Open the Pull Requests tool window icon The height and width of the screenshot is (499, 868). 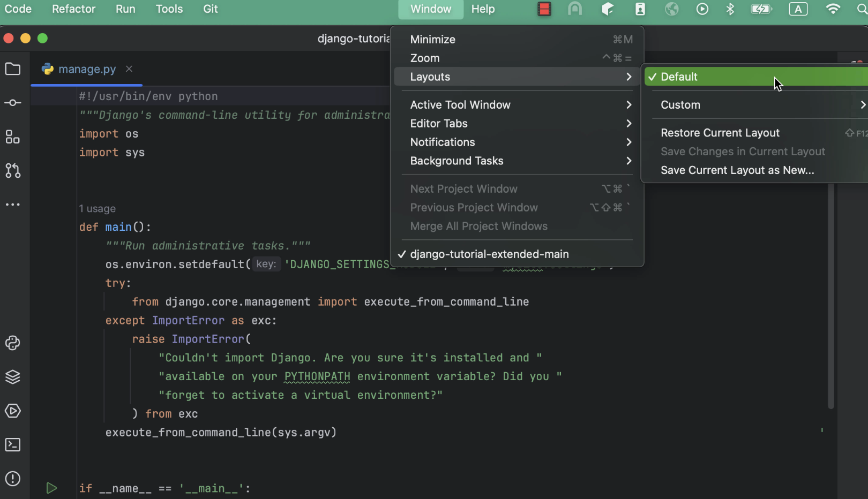13,171
